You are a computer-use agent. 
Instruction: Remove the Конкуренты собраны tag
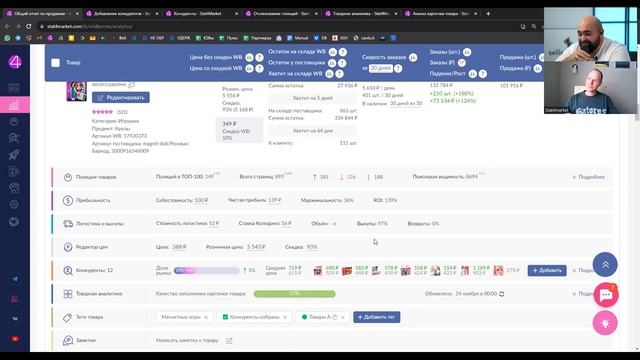coord(285,317)
